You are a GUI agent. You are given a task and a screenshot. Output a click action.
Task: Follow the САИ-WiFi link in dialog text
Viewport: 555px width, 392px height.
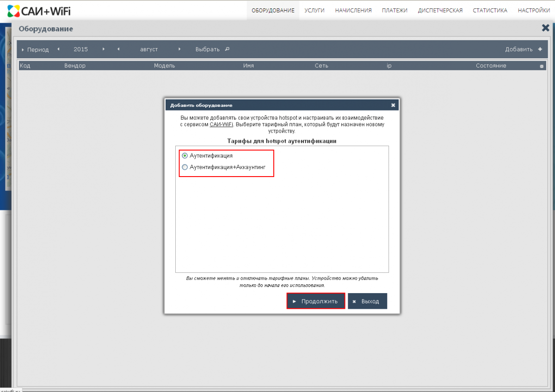(x=221, y=124)
